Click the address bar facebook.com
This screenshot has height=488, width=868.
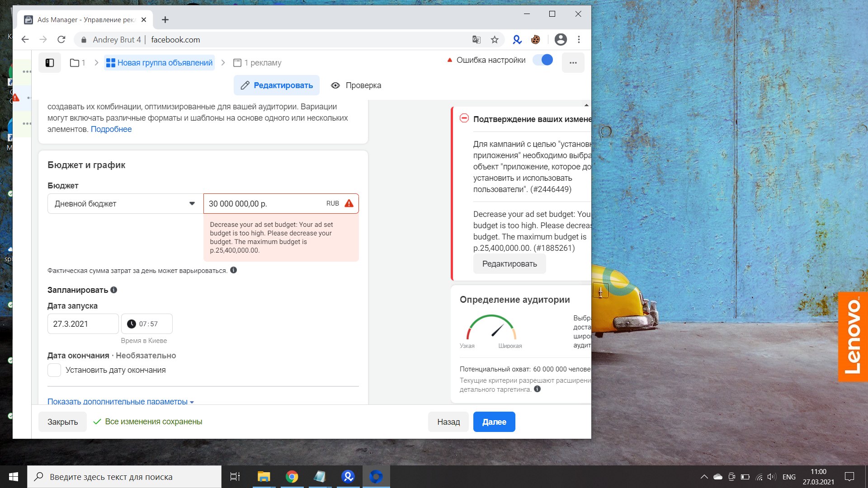175,40
